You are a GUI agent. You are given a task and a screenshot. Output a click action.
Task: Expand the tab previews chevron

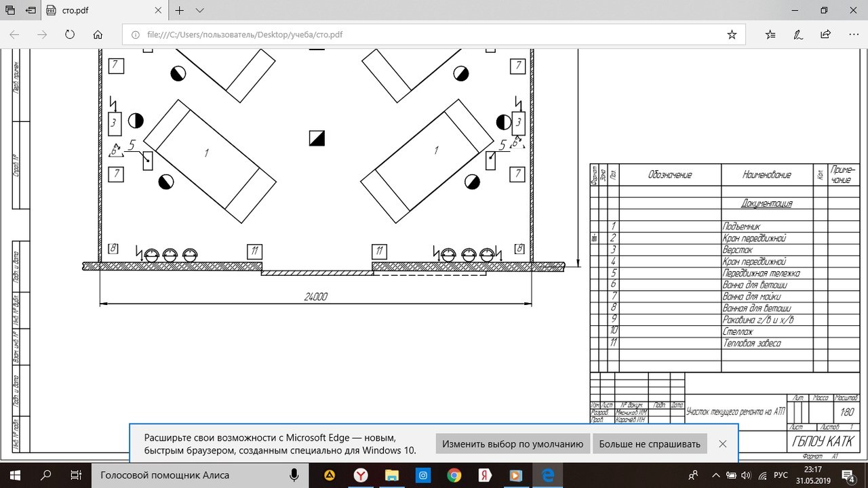click(200, 11)
